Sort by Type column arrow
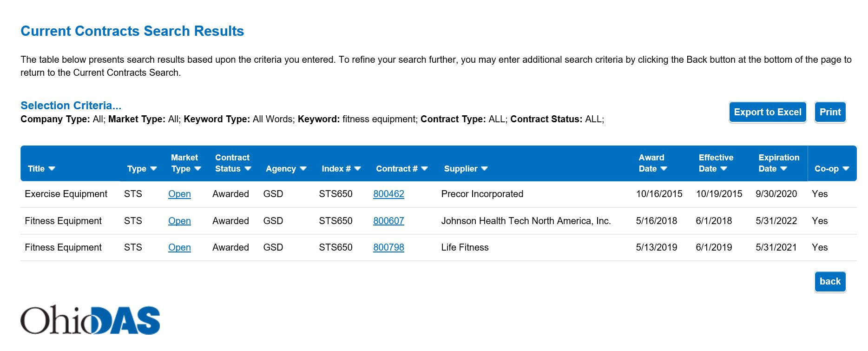 (153, 169)
